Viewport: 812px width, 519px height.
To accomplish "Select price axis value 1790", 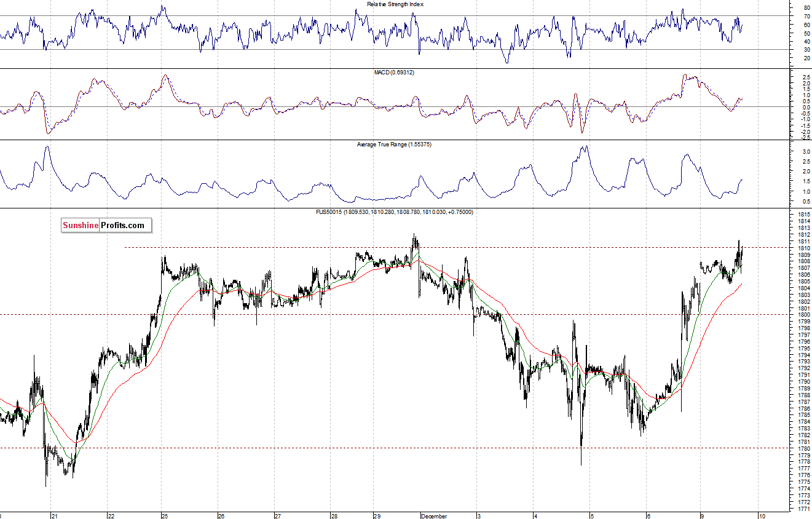I will (x=803, y=382).
